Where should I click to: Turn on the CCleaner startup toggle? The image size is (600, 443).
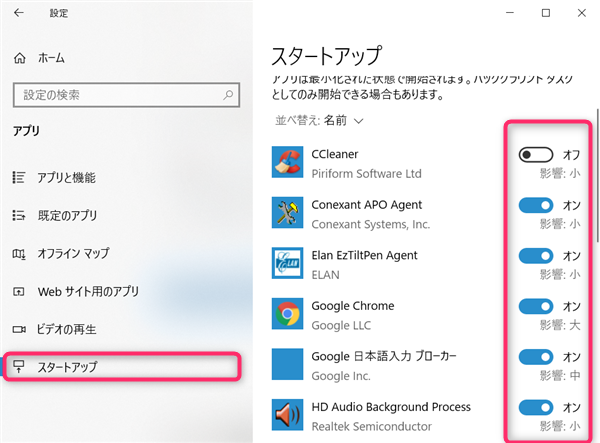tap(536, 155)
